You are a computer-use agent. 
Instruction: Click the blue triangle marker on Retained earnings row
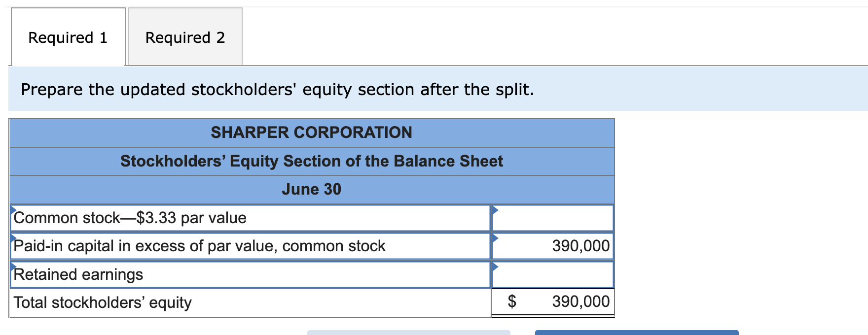tap(13, 266)
